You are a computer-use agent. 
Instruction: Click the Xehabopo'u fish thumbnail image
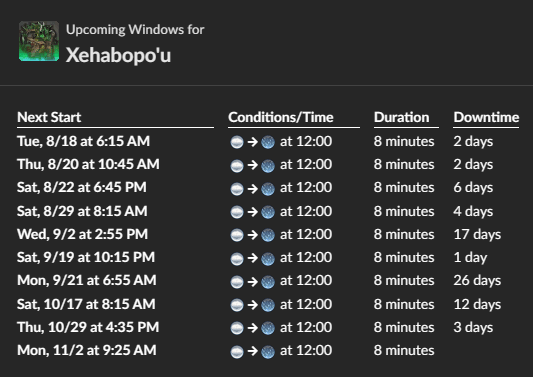coord(39,41)
